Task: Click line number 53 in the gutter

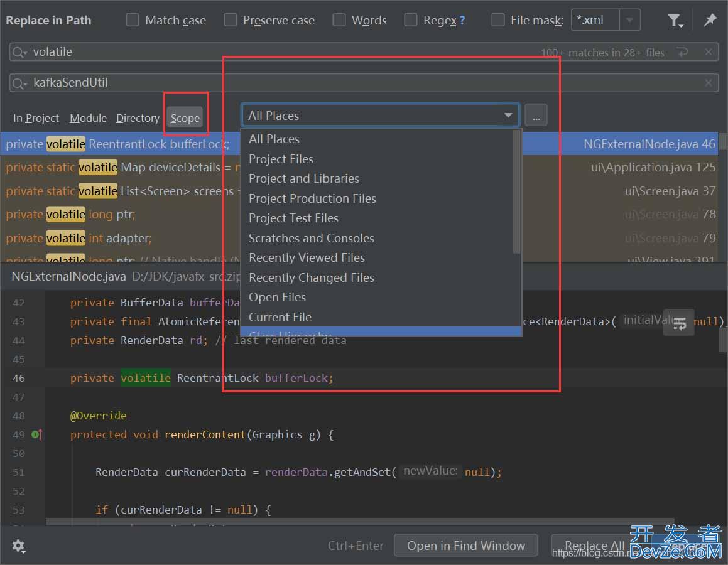Action: pyautogui.click(x=19, y=510)
